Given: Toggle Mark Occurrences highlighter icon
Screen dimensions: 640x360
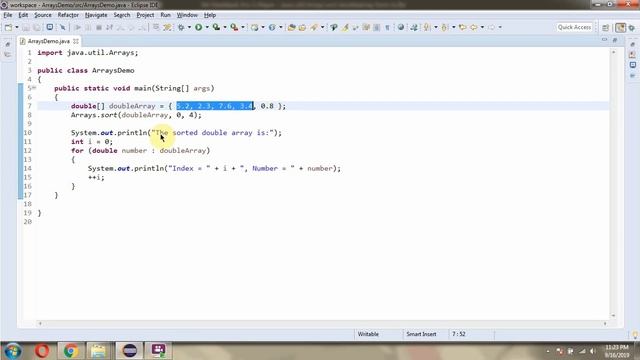Looking at the screenshot, I should click(345, 27).
